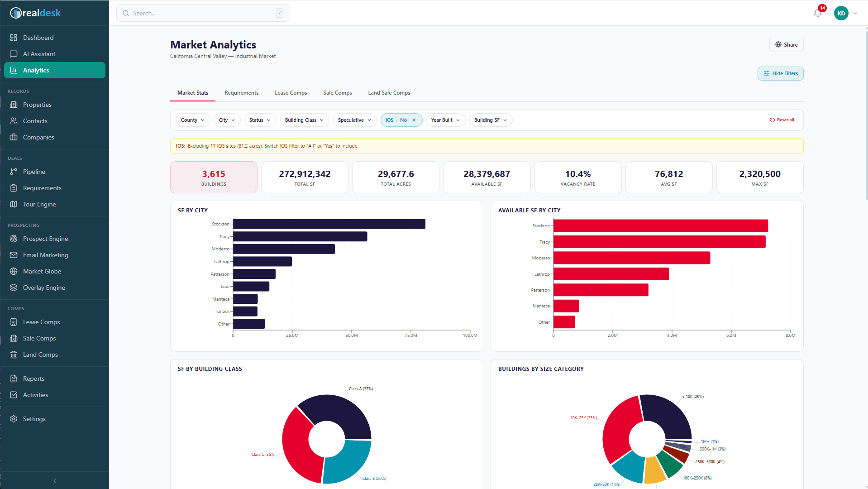Click the Analytics bar chart icon
Screen dimensions: 868x489
pyautogui.click(x=14, y=70)
